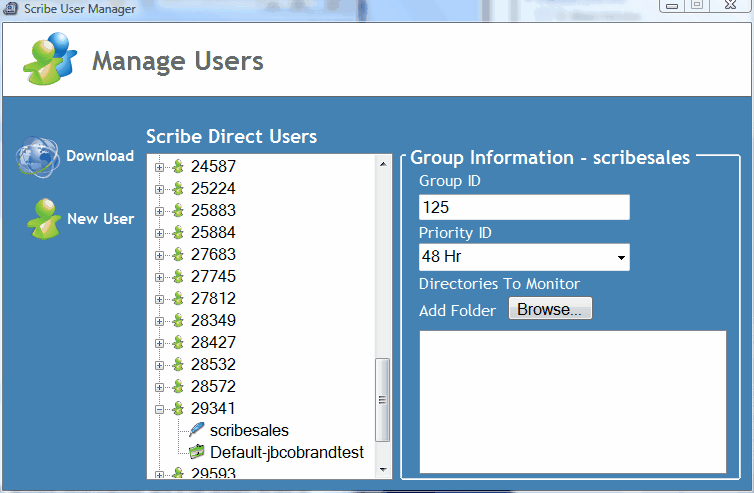Screen dimensions: 754x493
Task: Minimize the Scribe User Manager window
Action: pos(672,6)
